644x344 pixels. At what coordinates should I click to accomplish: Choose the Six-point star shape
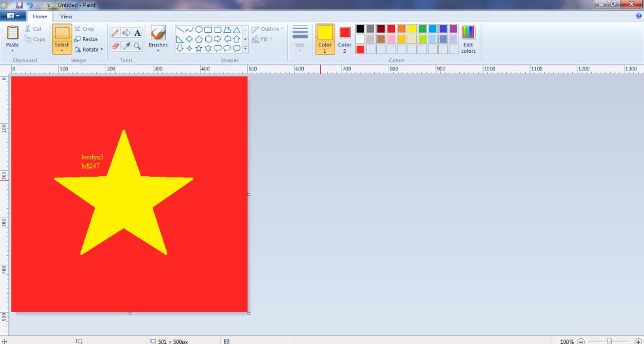click(x=208, y=48)
